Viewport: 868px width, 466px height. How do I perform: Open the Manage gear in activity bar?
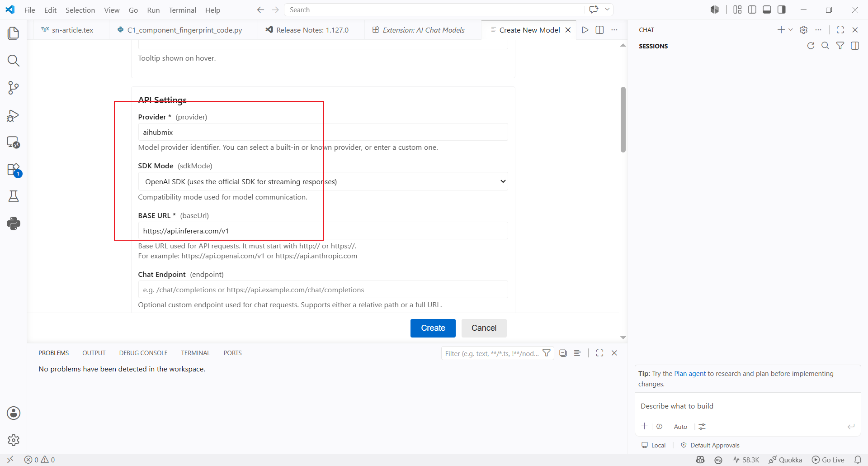(x=14, y=440)
